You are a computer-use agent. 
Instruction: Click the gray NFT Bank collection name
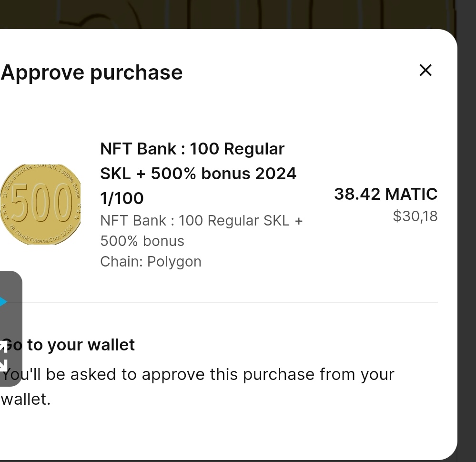click(201, 221)
